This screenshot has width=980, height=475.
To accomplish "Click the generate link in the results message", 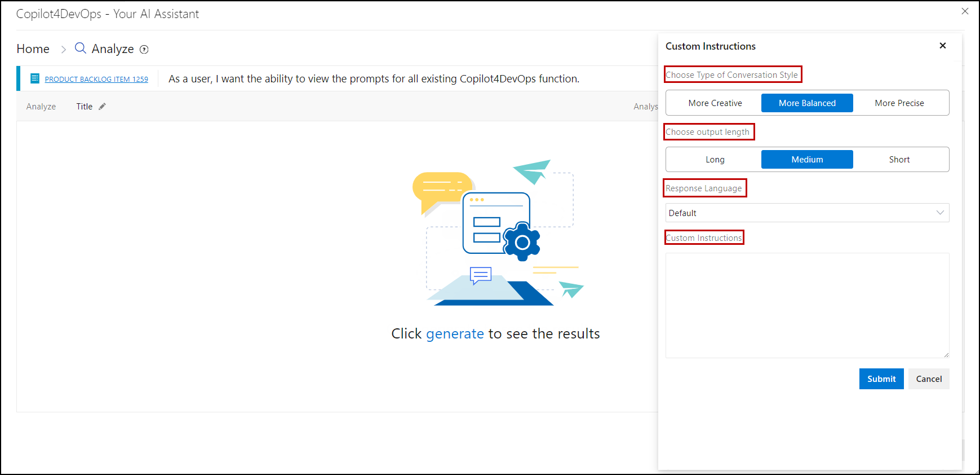I will [455, 334].
